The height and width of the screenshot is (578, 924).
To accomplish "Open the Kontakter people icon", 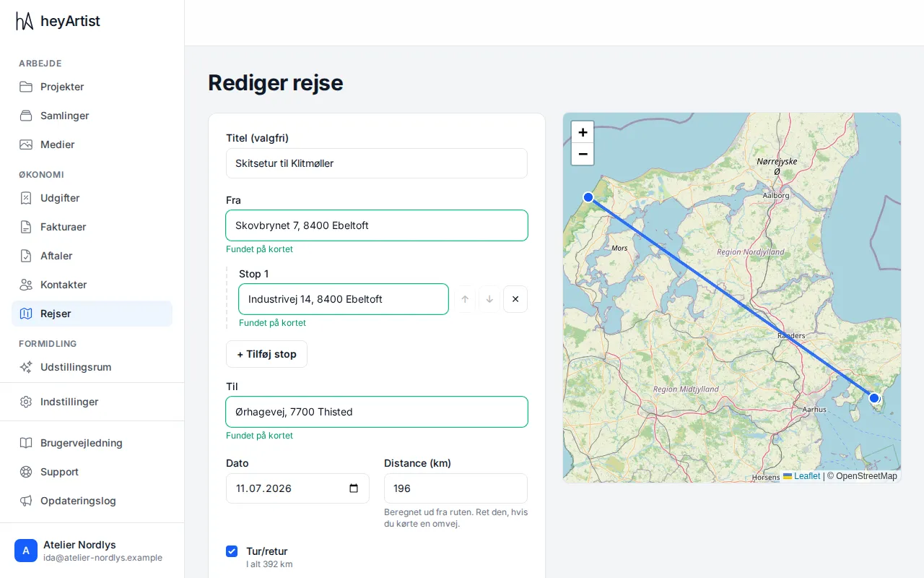I will point(26,285).
